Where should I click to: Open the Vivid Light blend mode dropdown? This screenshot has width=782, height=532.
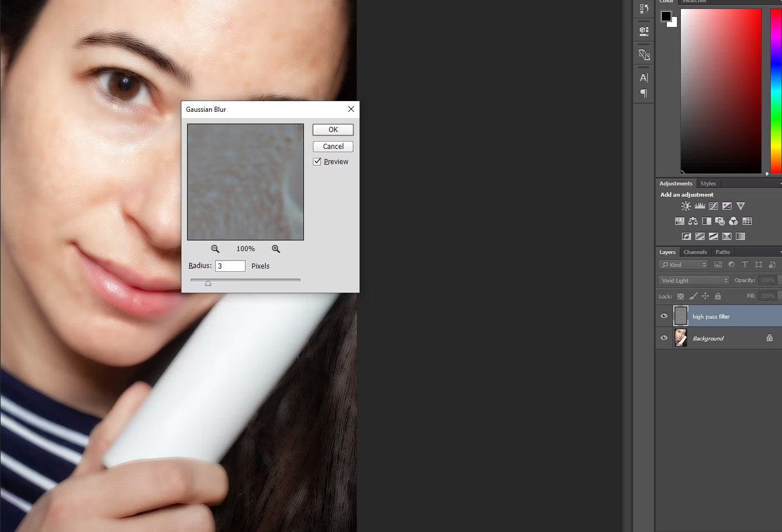click(x=693, y=280)
